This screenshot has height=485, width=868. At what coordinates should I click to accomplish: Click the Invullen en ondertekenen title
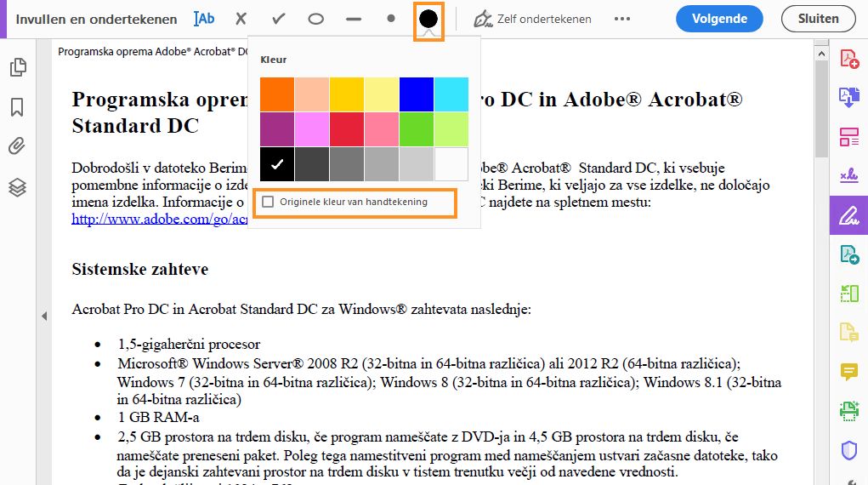click(x=96, y=19)
